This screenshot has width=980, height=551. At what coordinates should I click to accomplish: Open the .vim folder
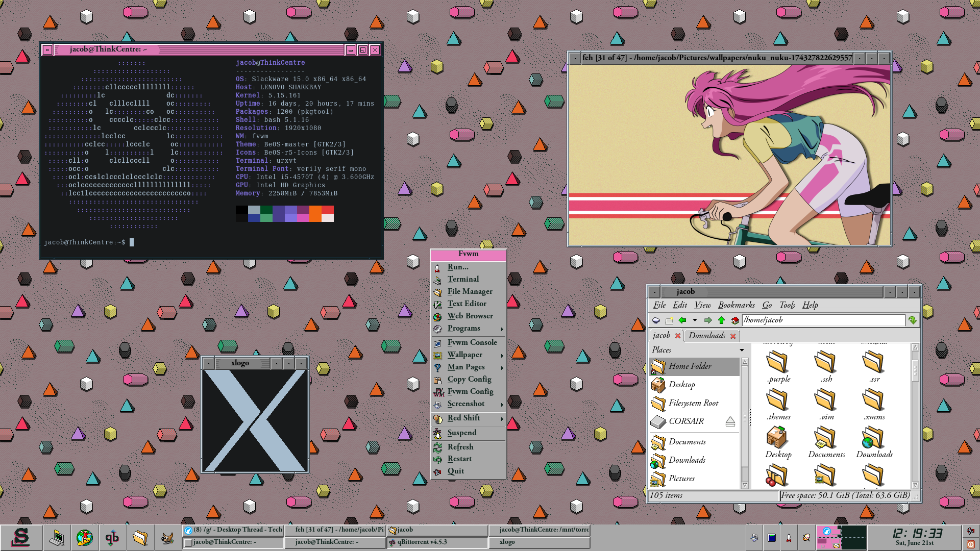tap(826, 405)
